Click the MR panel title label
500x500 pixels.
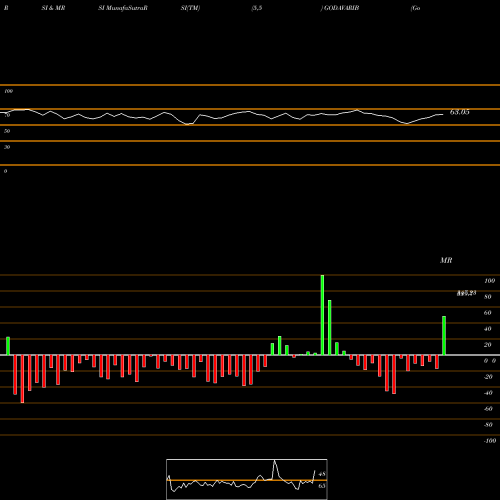tap(446, 260)
